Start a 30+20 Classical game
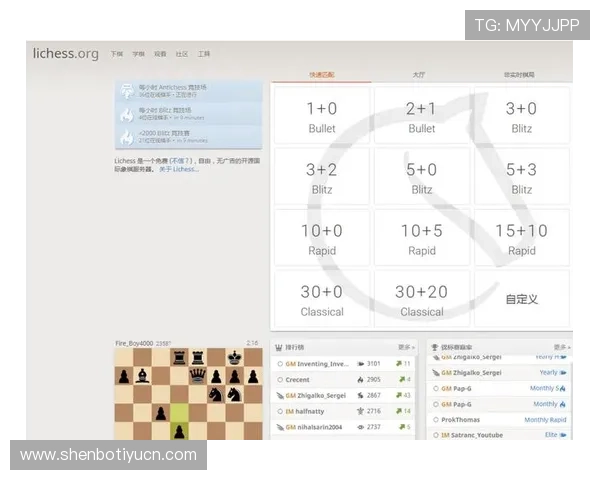Image resolution: width=600 pixels, height=480 pixels. coord(422,299)
